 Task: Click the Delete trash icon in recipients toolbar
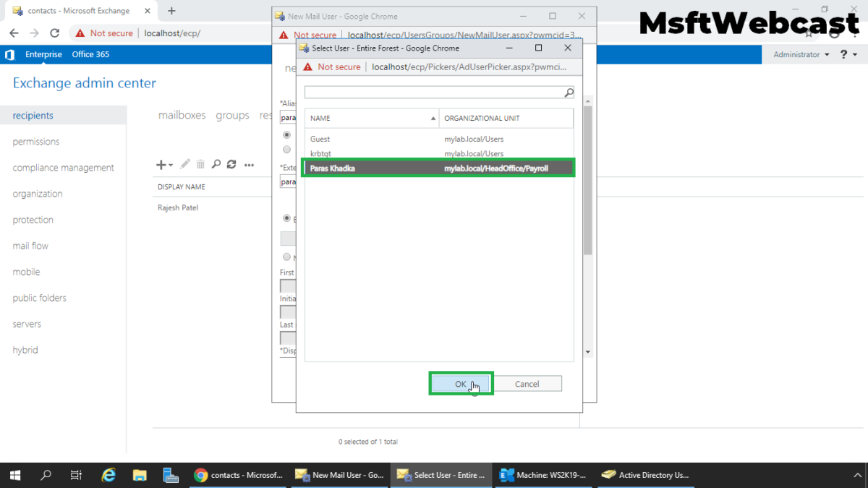coord(200,164)
